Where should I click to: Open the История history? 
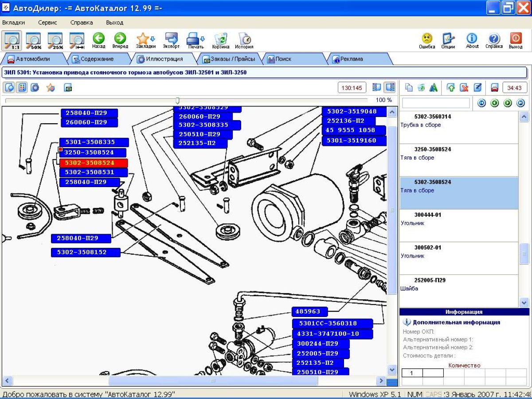pyautogui.click(x=244, y=40)
